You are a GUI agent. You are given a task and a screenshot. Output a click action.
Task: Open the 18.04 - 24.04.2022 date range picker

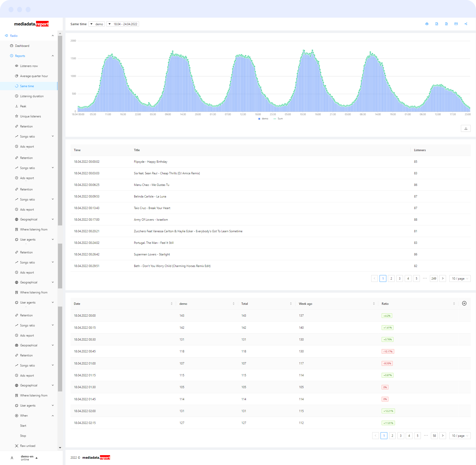123,24
